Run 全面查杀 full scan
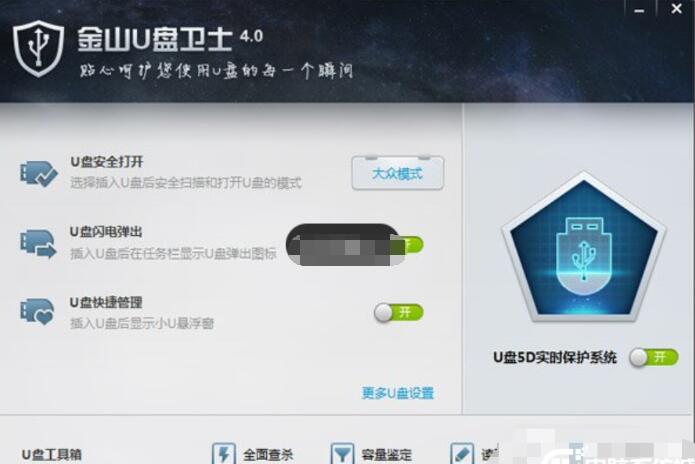This screenshot has height=464, width=695. tap(268, 455)
